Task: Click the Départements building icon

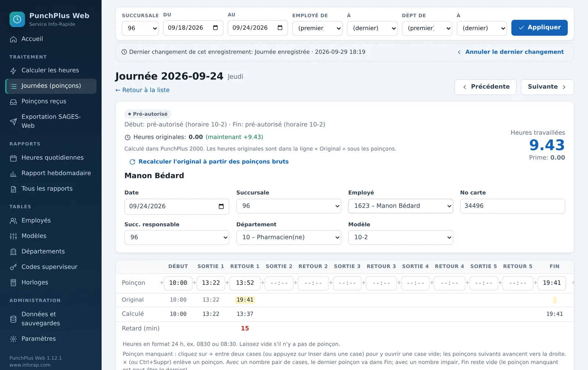Action: point(13,252)
